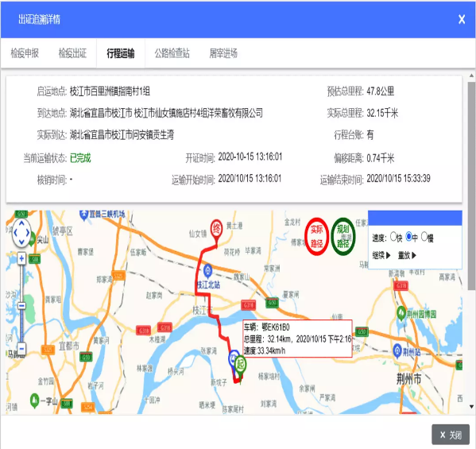Click the dialog's vertical scrollbar down arrow
The width and height of the screenshot is (476, 449).
pyautogui.click(x=471, y=407)
